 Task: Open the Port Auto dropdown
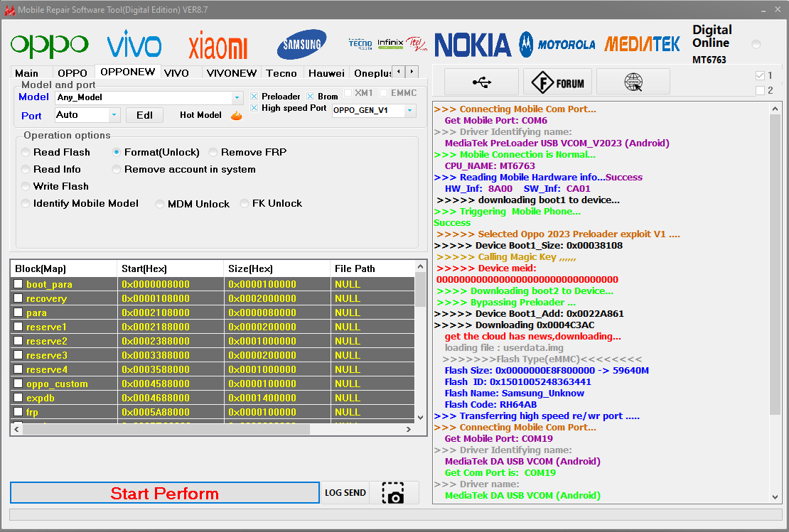coord(114,115)
